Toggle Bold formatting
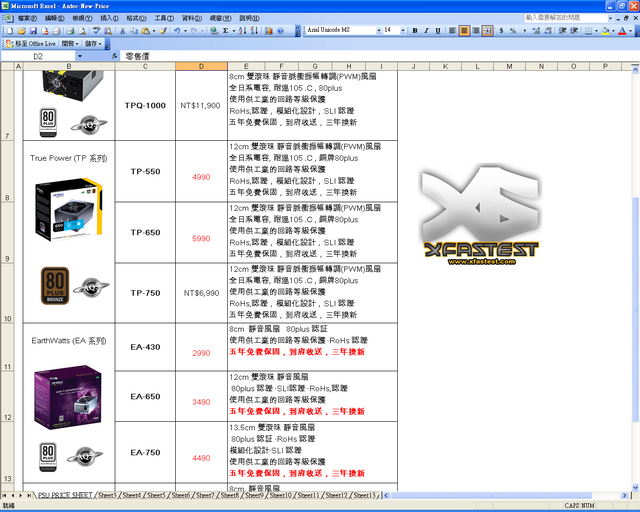640x512 pixels. (415, 31)
